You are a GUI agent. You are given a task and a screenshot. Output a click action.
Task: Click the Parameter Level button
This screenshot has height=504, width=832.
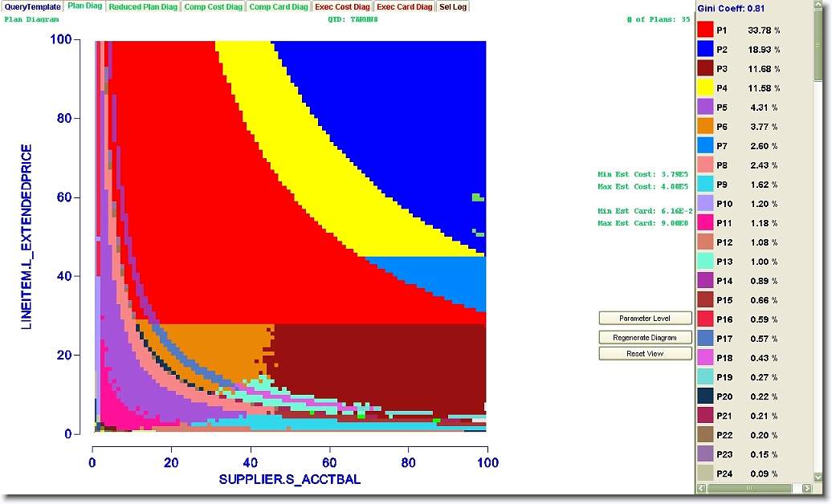click(645, 319)
